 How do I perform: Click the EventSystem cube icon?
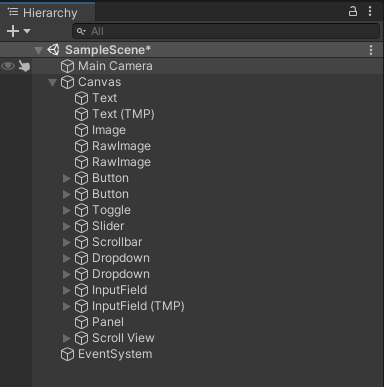tap(67, 354)
